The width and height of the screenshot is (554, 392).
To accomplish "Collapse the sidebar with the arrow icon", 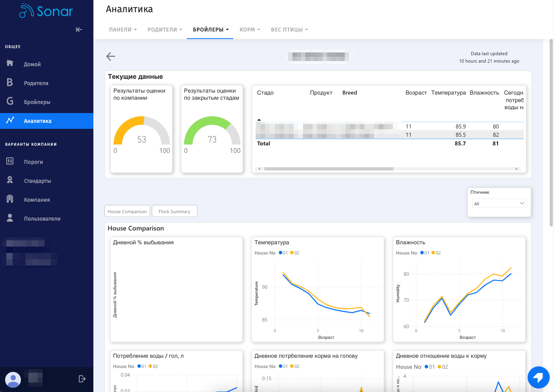I will click(x=79, y=30).
